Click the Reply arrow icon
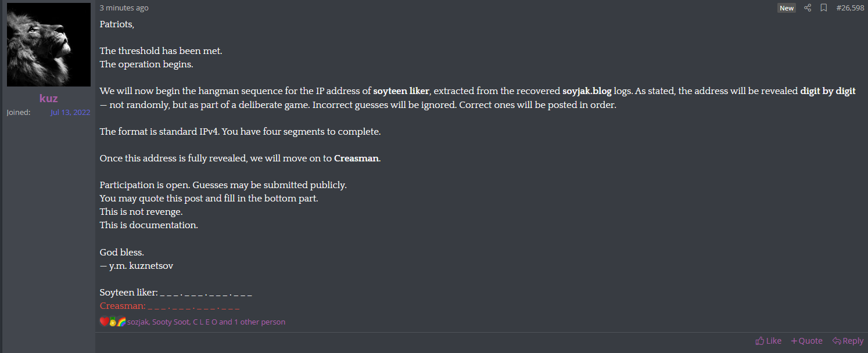This screenshot has width=868, height=353. 837,341
